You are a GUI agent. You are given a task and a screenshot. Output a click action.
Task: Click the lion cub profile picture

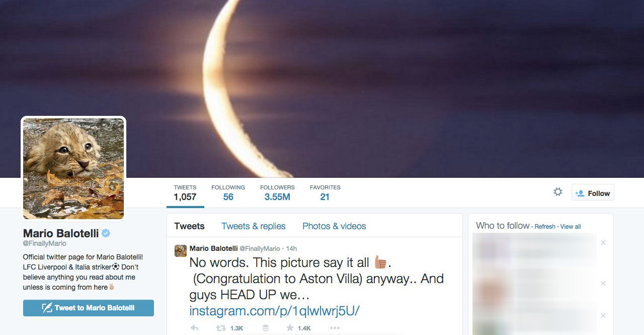pyautogui.click(x=73, y=169)
